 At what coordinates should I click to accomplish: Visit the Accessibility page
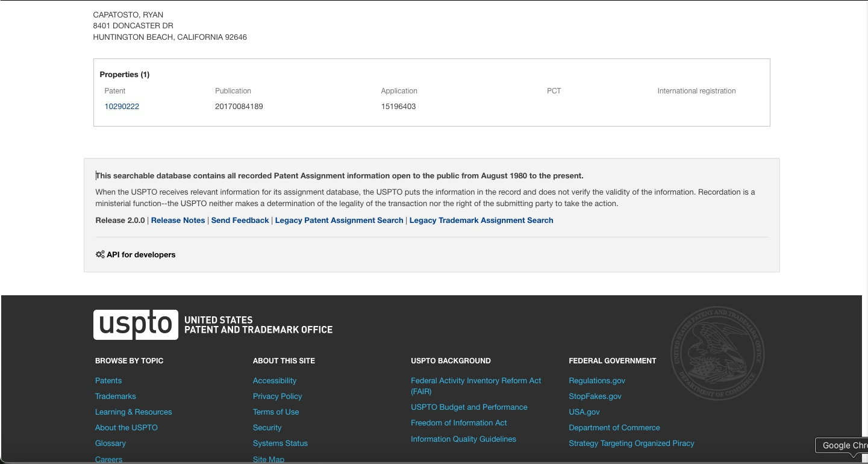(275, 381)
